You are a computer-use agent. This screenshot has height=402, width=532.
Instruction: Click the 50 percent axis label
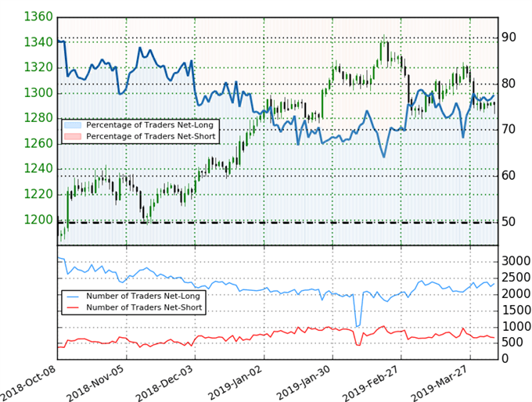pyautogui.click(x=509, y=222)
